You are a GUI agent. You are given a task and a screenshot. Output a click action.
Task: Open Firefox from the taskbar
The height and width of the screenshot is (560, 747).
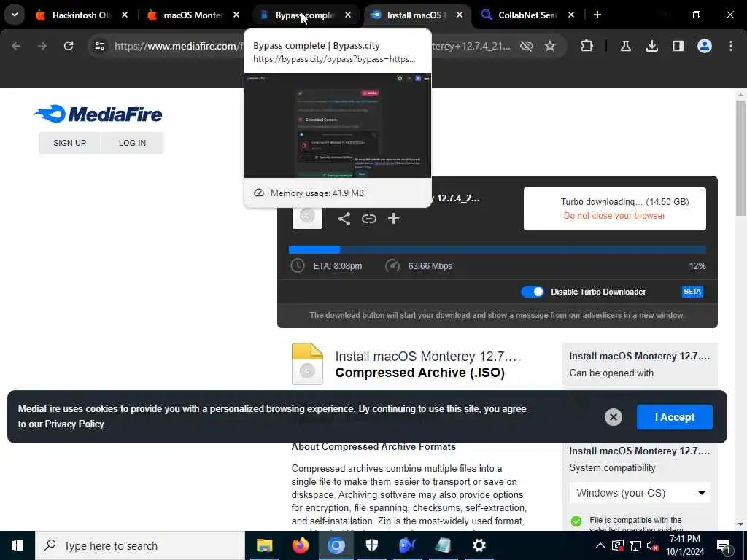300,545
